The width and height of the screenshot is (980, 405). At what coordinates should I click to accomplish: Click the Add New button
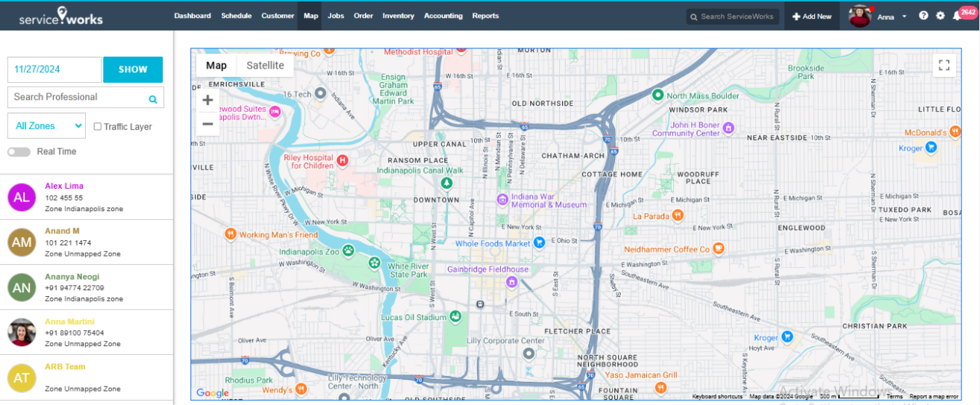812,16
